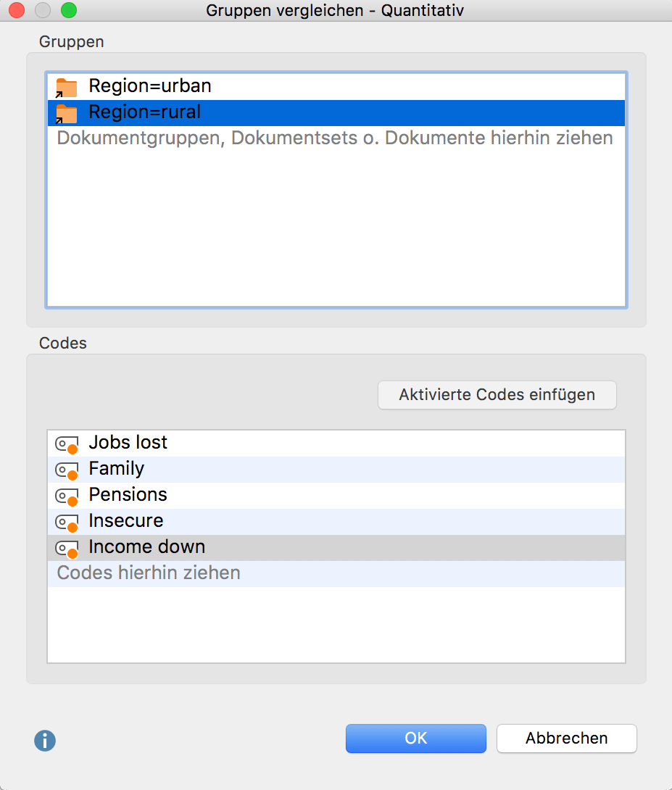Open the info icon in the bottom corner
This screenshot has width=672, height=790.
point(44,741)
